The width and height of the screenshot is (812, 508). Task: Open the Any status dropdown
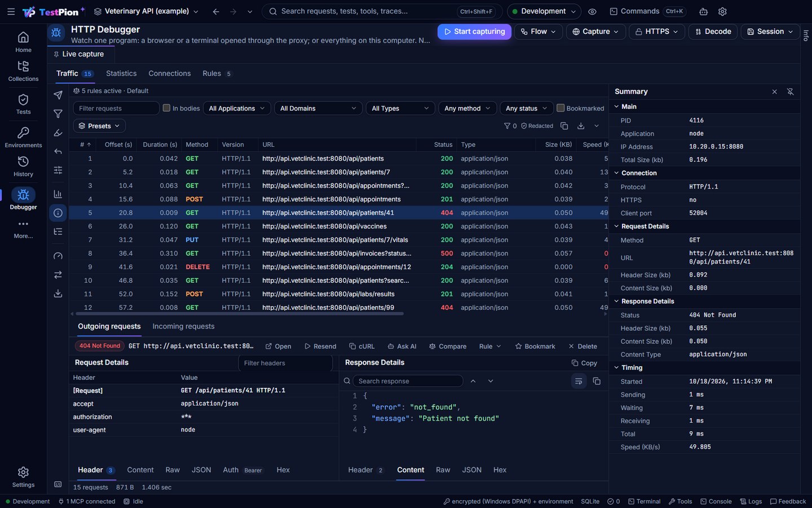(x=526, y=108)
